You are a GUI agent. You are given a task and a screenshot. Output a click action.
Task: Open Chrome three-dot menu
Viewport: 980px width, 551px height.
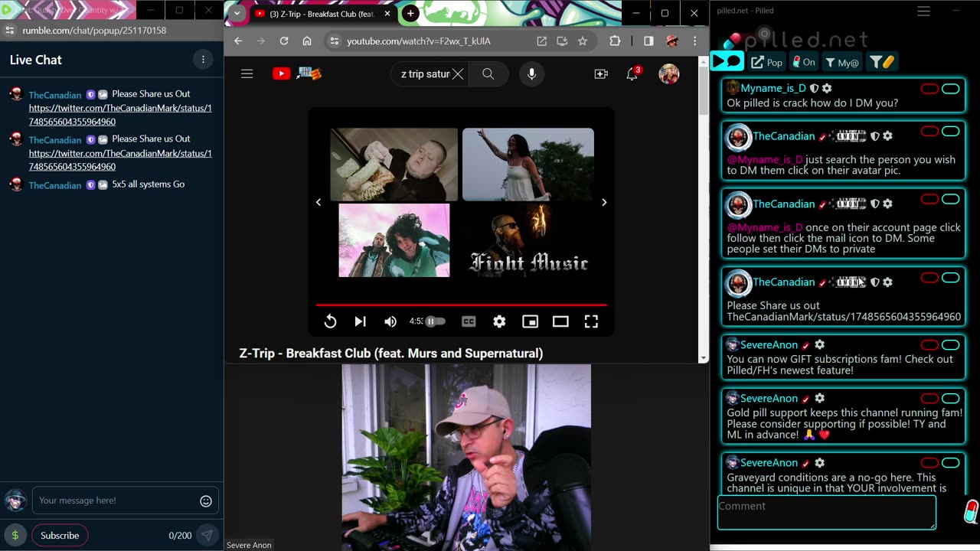coord(695,41)
